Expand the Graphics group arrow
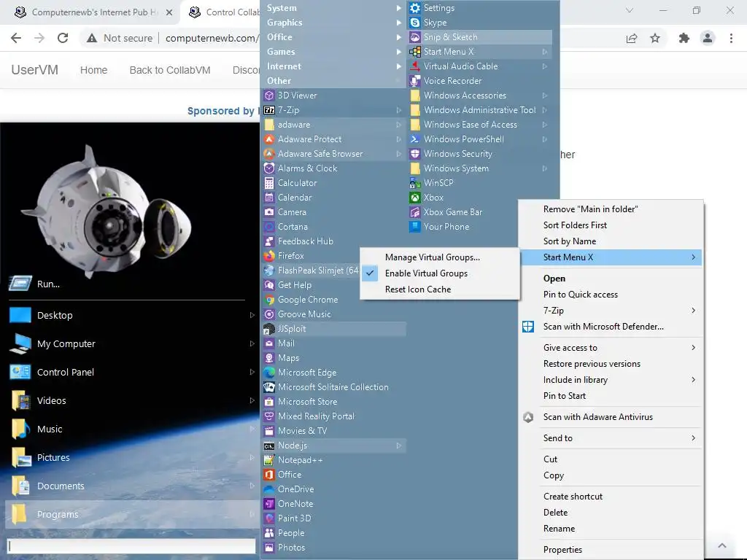The height and width of the screenshot is (560, 747). (x=399, y=23)
